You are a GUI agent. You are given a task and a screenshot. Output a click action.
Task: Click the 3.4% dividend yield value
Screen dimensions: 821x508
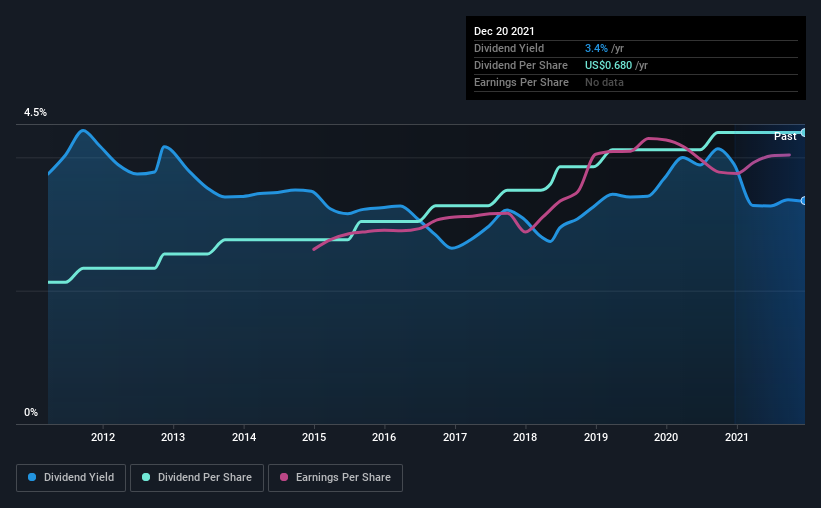click(x=596, y=48)
